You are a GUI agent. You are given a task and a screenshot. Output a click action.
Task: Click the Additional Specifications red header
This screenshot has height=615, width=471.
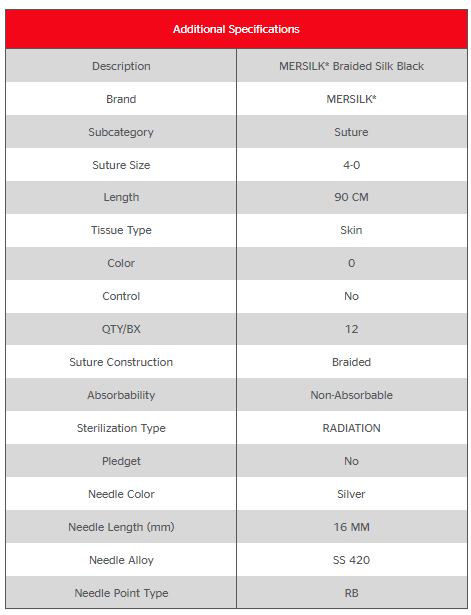point(236,29)
